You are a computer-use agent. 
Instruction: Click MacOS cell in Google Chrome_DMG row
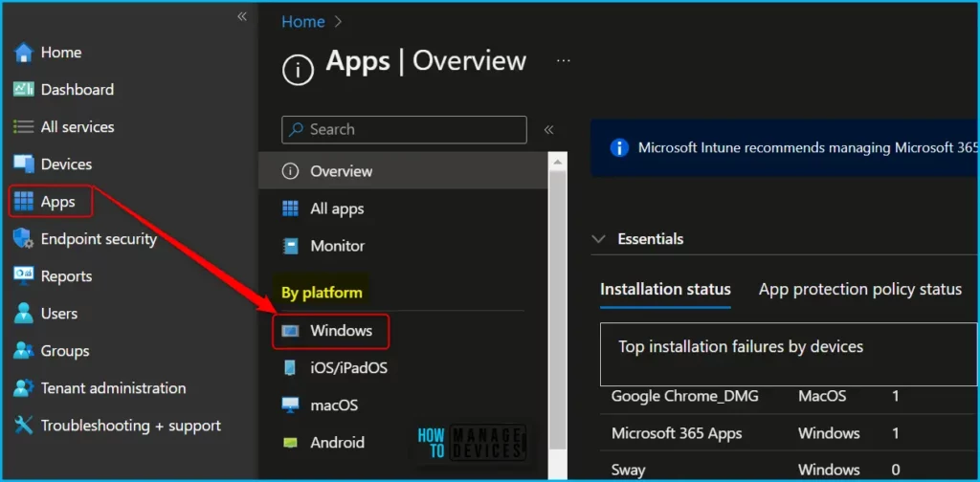pos(822,397)
